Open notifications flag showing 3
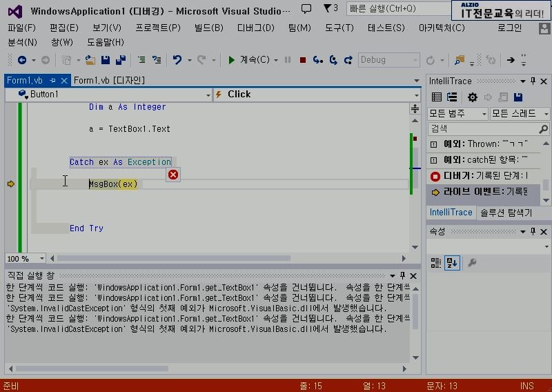This screenshot has width=552, height=392. click(x=331, y=8)
